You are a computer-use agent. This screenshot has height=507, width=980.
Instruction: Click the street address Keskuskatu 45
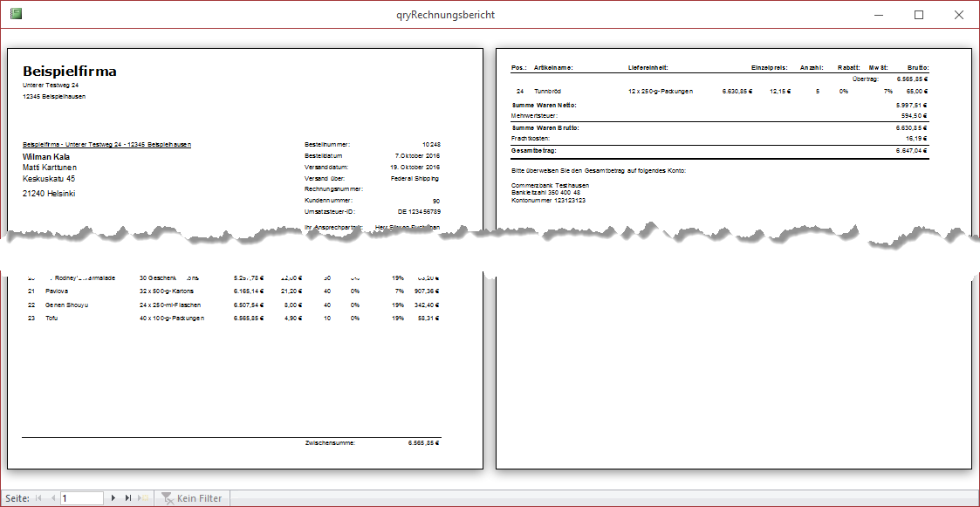(x=49, y=179)
